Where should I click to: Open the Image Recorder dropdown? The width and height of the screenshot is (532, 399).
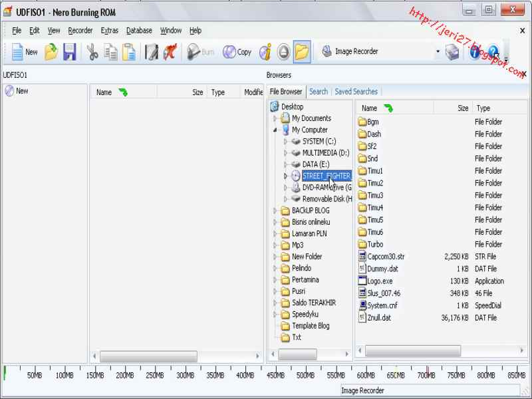438,51
